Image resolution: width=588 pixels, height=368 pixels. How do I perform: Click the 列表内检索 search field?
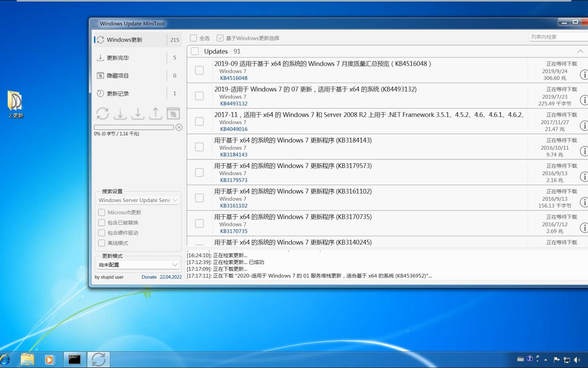click(558, 37)
